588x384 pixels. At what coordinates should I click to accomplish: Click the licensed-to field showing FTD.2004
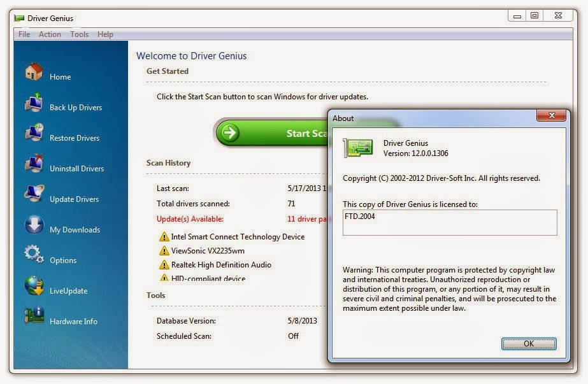[450, 222]
